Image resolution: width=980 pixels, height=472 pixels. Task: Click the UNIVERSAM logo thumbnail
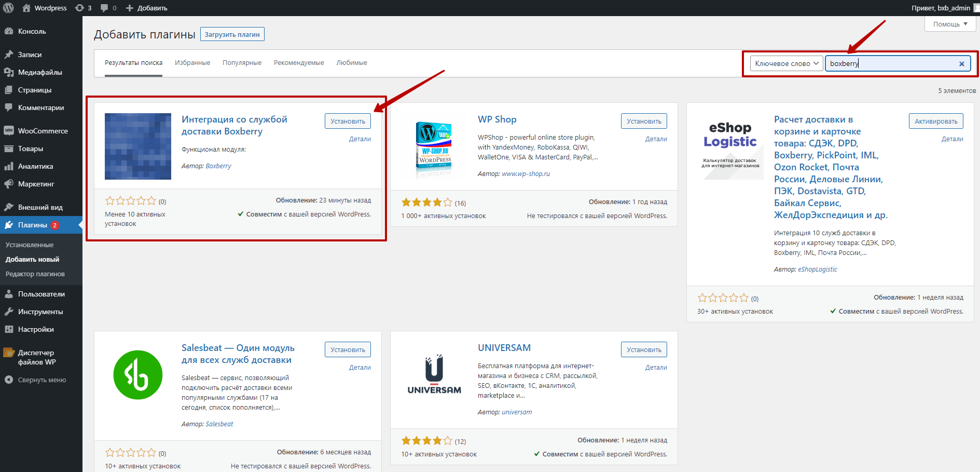[x=434, y=375]
